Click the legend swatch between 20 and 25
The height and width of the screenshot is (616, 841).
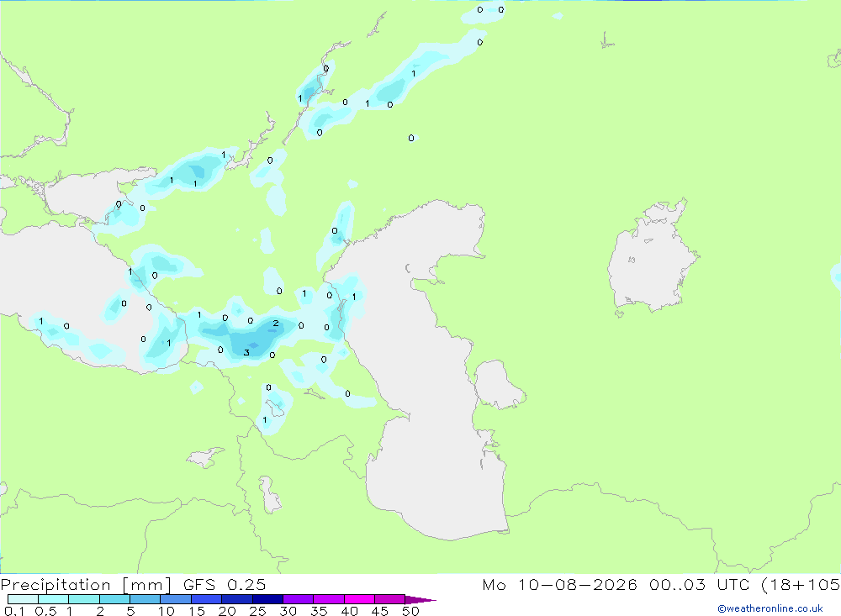coord(237,599)
